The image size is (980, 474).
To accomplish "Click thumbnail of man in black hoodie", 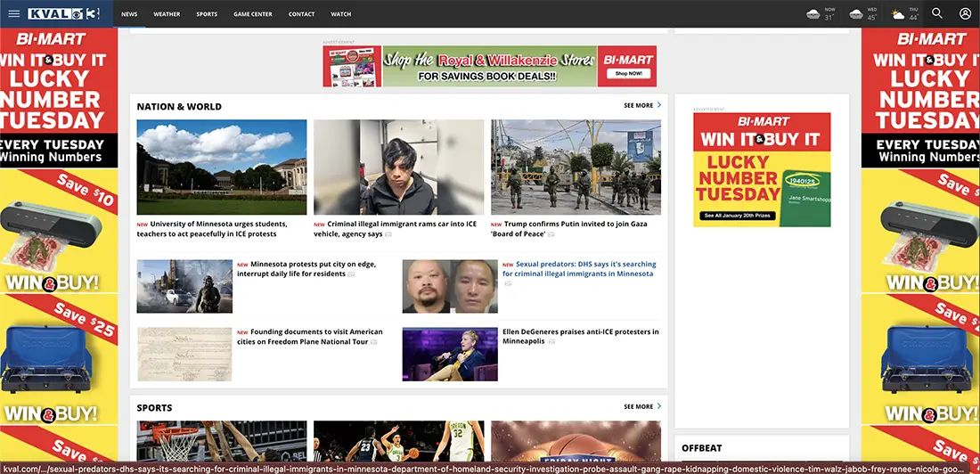I will [x=399, y=168].
